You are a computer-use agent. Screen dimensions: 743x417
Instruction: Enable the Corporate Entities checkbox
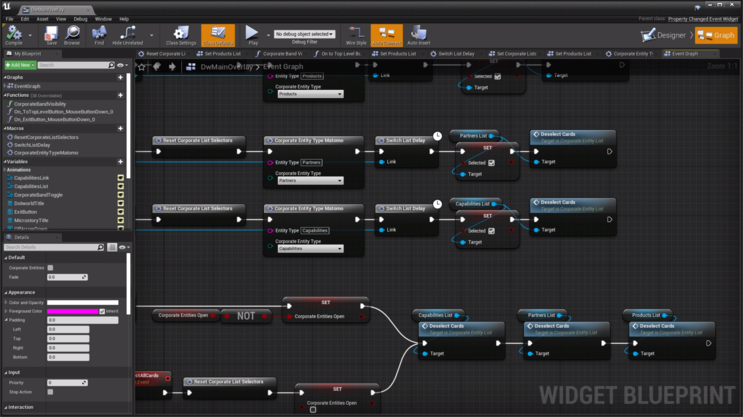point(51,268)
